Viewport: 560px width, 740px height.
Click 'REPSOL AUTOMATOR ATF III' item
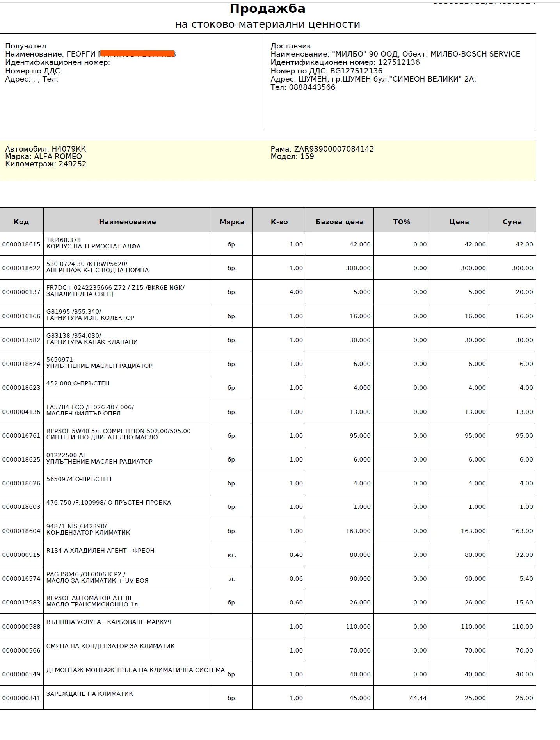[x=89, y=598]
